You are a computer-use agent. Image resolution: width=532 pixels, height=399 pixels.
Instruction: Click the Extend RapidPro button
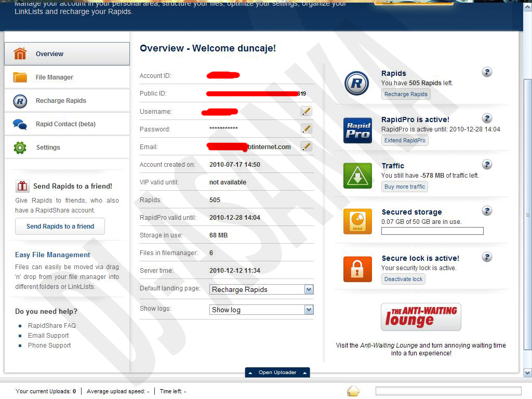coord(405,140)
